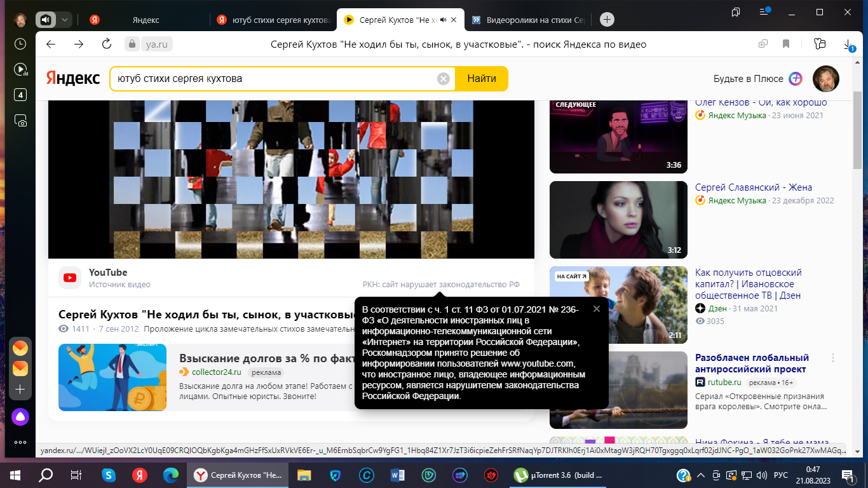
Task: Go back to the previous page
Action: tap(51, 44)
